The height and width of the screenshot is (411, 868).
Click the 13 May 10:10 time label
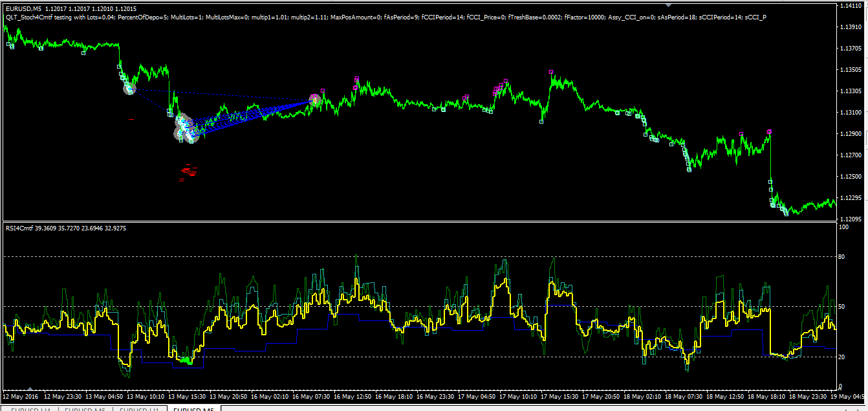(146, 395)
